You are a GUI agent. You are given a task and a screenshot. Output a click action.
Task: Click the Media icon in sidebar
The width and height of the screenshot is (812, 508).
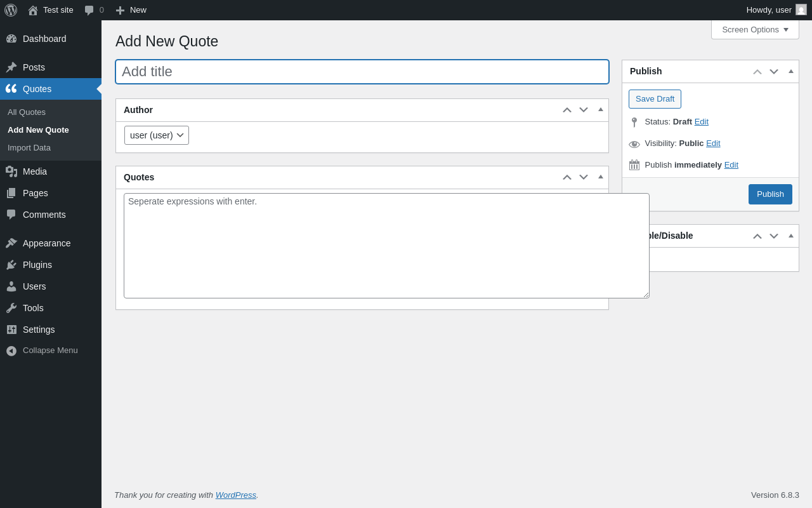coord(11,171)
